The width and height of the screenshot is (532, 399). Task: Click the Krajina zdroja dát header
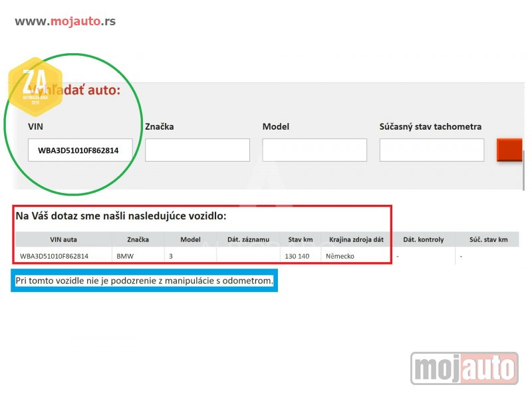click(356, 239)
